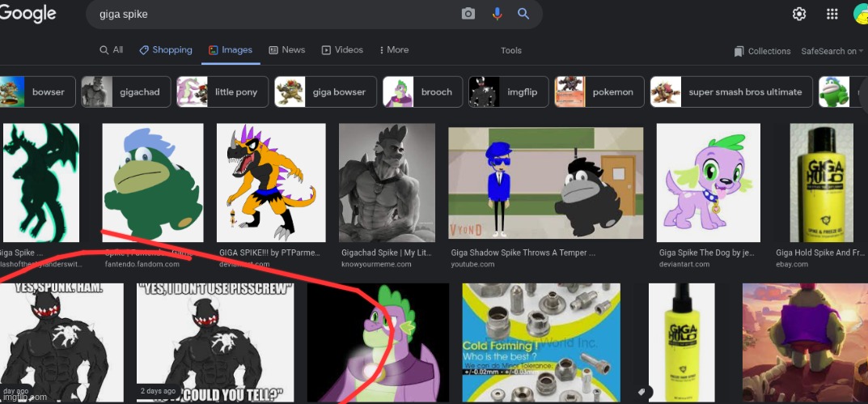Open Collections bookmark icon

pyautogui.click(x=739, y=51)
